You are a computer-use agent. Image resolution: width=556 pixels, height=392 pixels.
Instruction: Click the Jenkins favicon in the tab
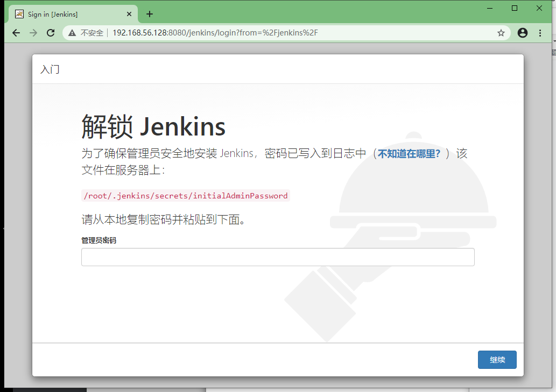(x=19, y=14)
